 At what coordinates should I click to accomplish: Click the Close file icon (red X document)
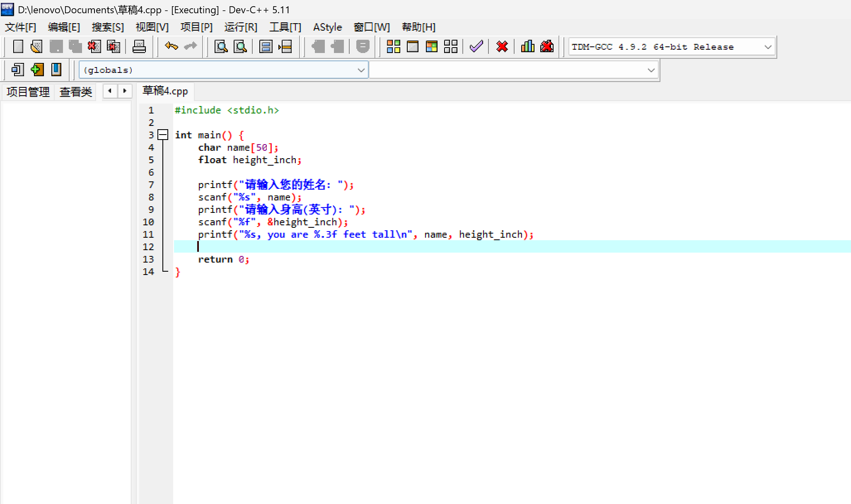tap(94, 46)
